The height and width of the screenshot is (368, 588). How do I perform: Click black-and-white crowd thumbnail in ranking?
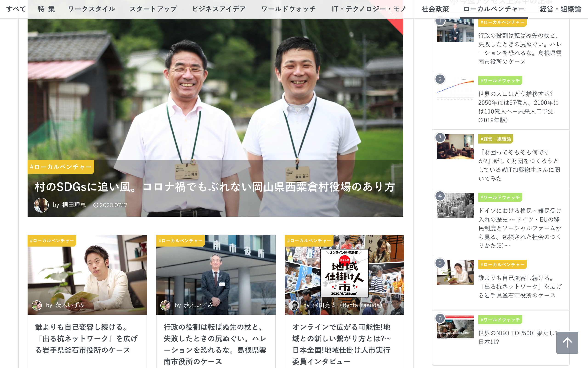point(455,205)
